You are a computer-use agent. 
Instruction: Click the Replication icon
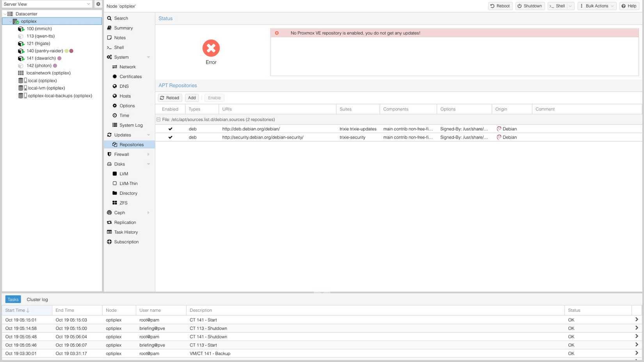pos(109,222)
